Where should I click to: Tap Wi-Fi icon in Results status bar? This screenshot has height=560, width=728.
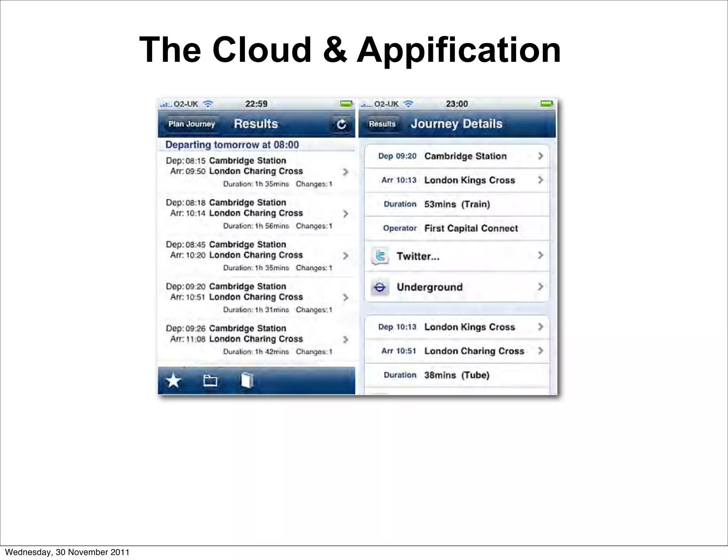[x=208, y=104]
